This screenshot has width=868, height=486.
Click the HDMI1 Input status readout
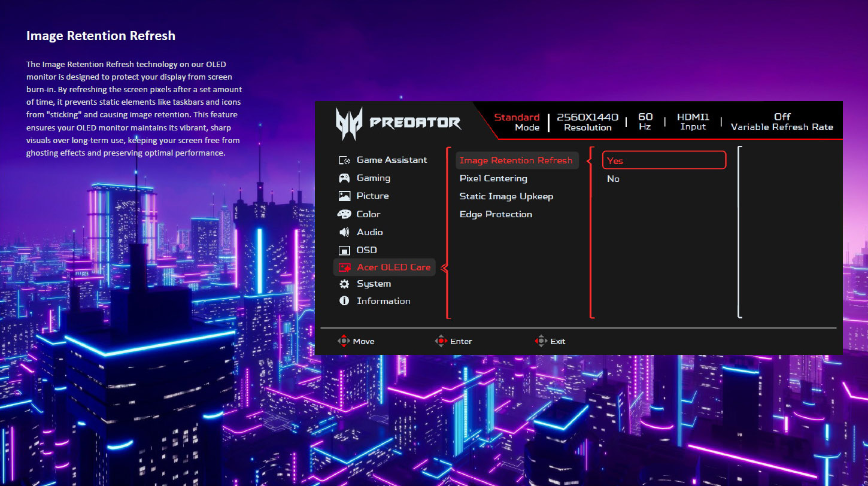(x=693, y=122)
